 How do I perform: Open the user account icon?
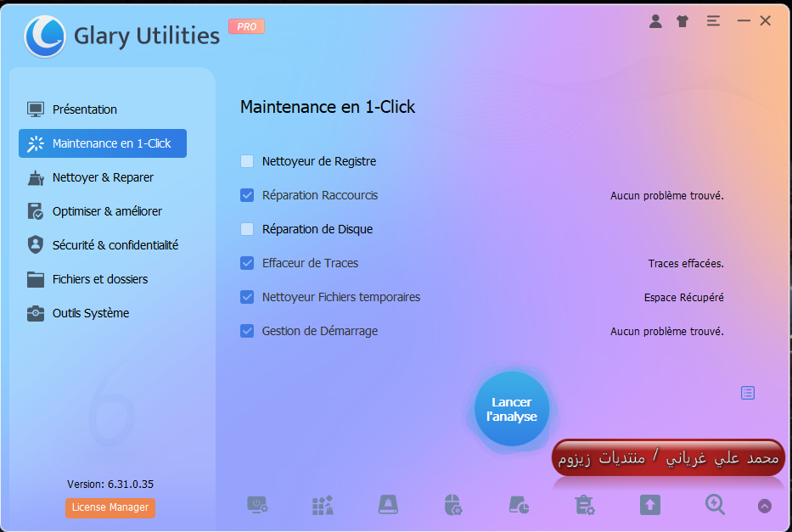pyautogui.click(x=655, y=21)
